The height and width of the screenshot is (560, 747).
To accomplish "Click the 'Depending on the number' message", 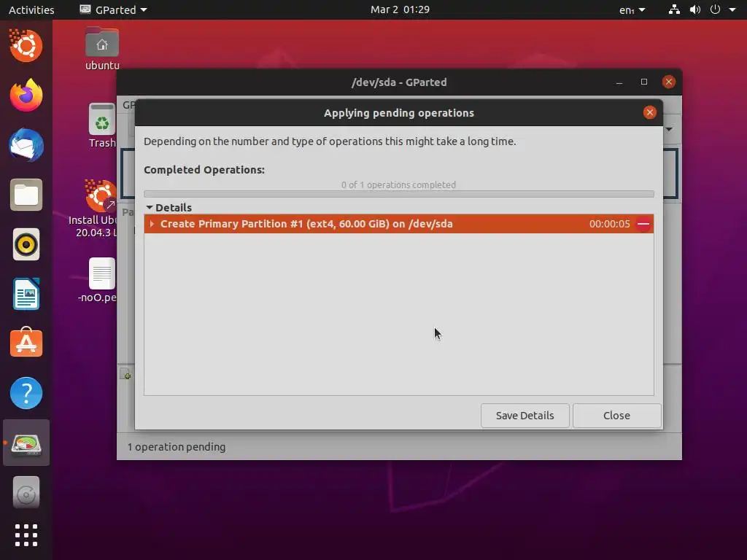I will 330,141.
